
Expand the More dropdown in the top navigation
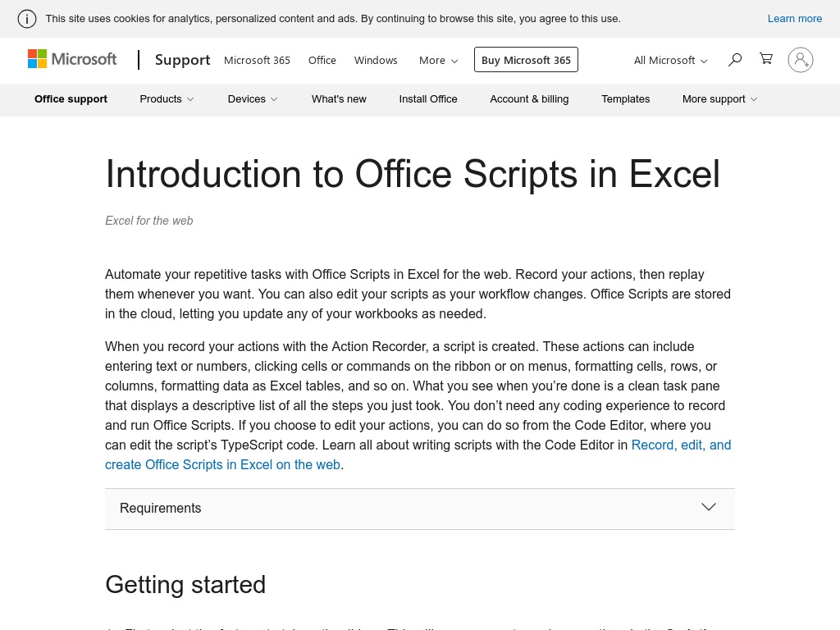[x=437, y=60]
